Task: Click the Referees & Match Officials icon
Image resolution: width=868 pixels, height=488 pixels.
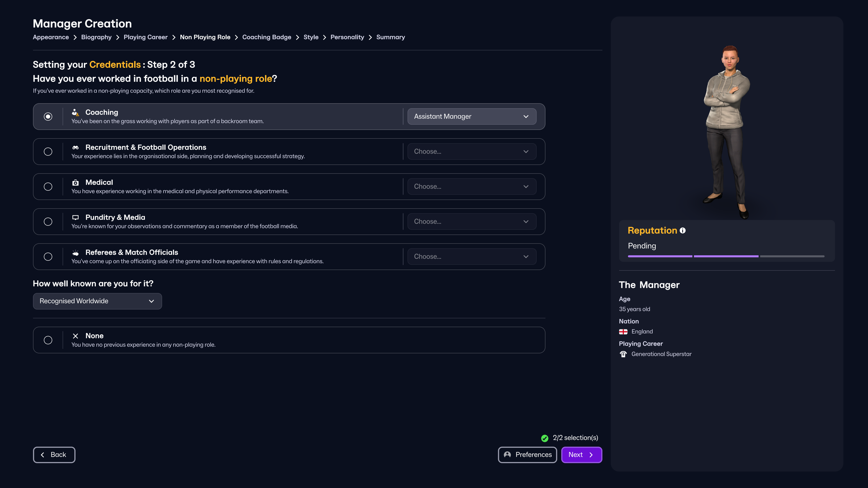Action: tap(75, 253)
